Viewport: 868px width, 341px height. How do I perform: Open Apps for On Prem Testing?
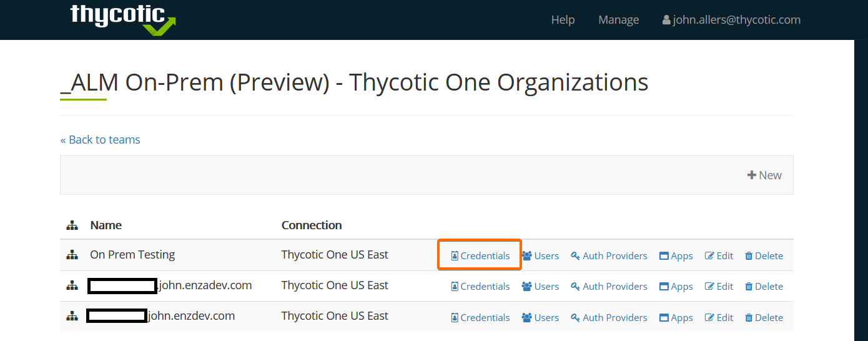pos(676,255)
